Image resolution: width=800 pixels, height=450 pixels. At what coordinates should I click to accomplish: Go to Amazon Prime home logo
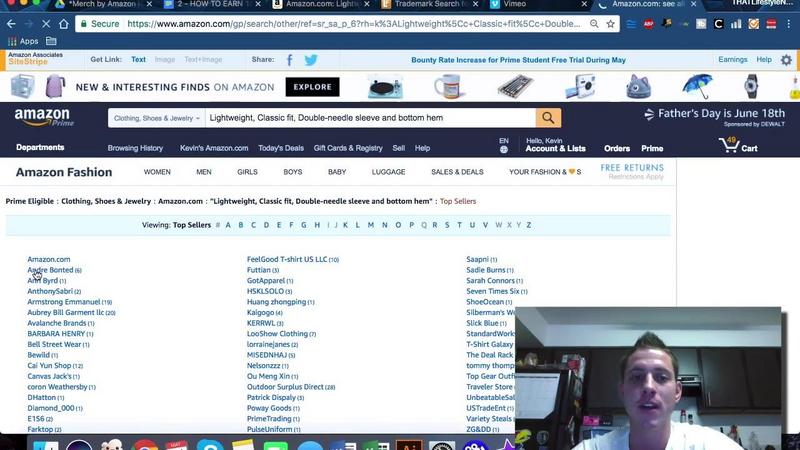(x=43, y=117)
